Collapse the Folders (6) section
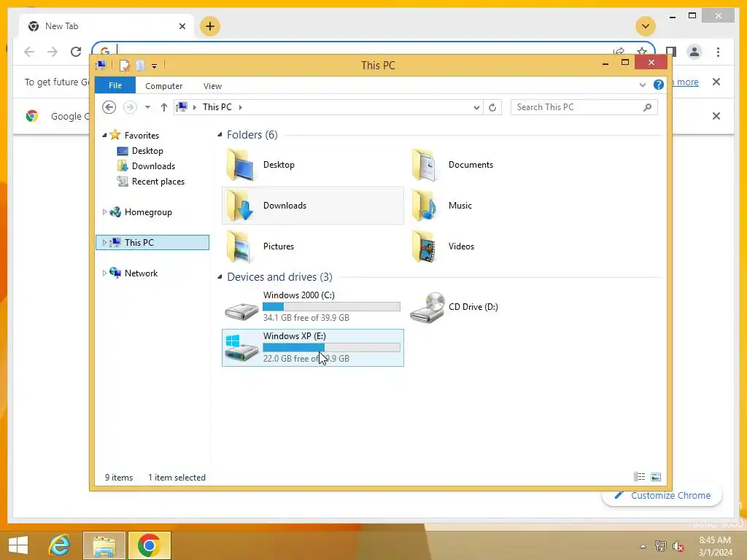This screenshot has width=747, height=560. (220, 135)
